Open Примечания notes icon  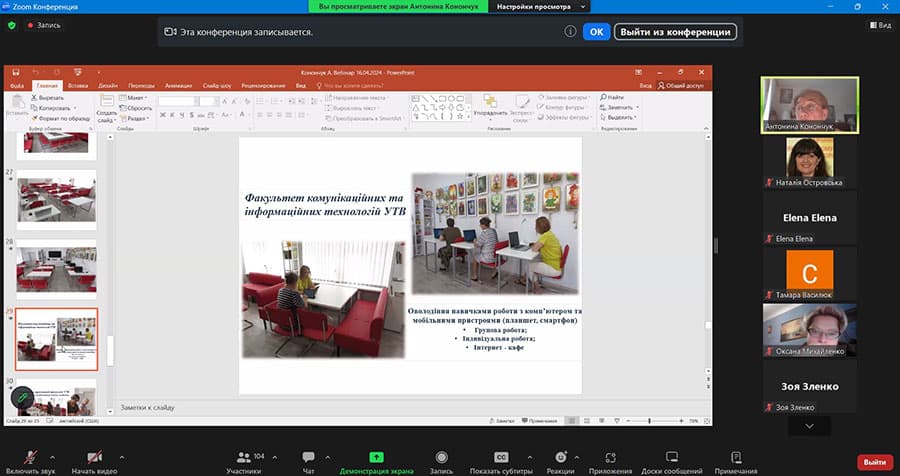736,457
